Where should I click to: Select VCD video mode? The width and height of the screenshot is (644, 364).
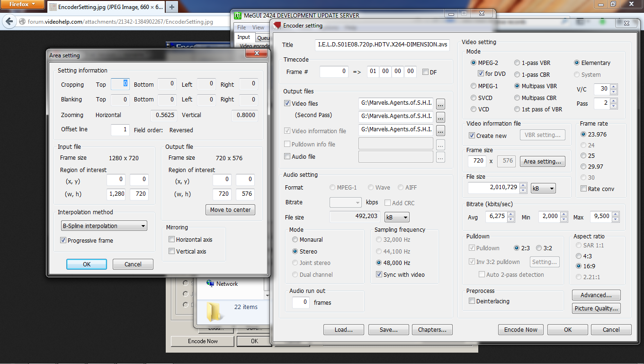pos(474,109)
